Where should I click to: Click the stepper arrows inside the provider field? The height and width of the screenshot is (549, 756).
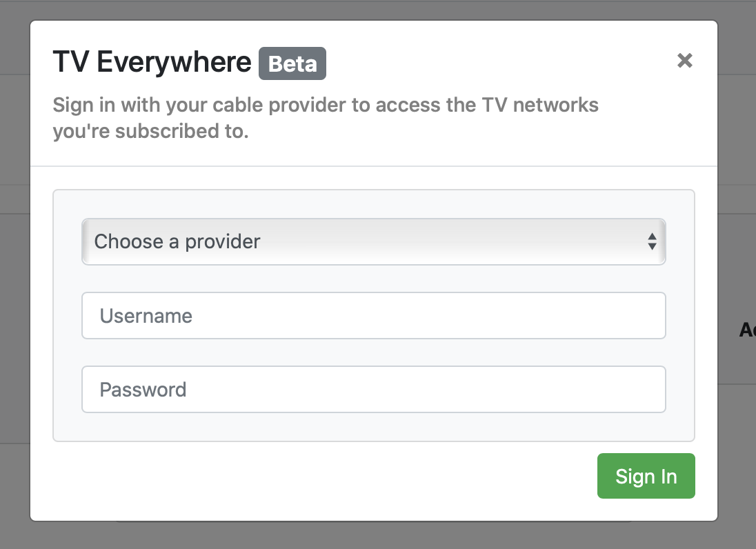point(653,241)
